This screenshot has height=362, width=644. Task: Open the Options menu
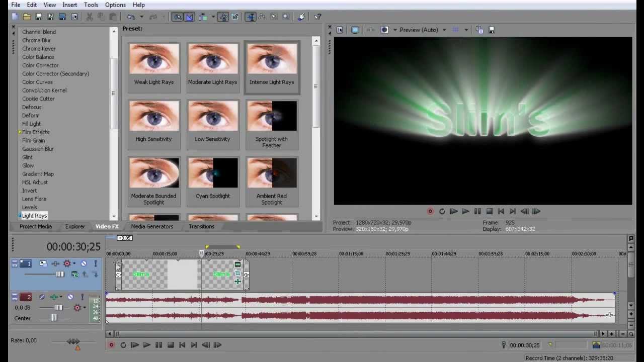click(115, 5)
